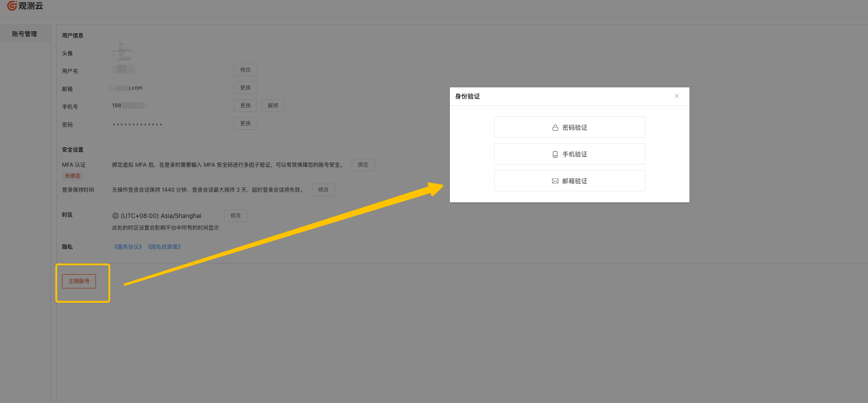The width and height of the screenshot is (868, 403).
Task: Click the 此处的时区设置会影响平台中所有的时间显示 note
Action: (166, 228)
